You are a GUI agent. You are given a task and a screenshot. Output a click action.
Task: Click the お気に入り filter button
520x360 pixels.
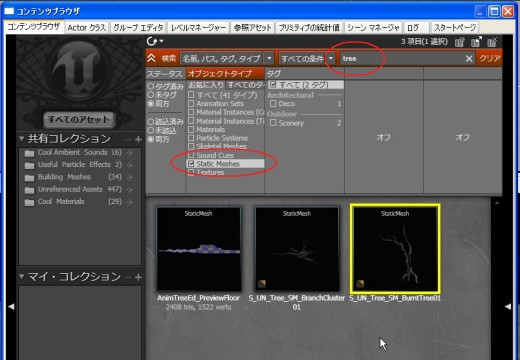pos(206,85)
